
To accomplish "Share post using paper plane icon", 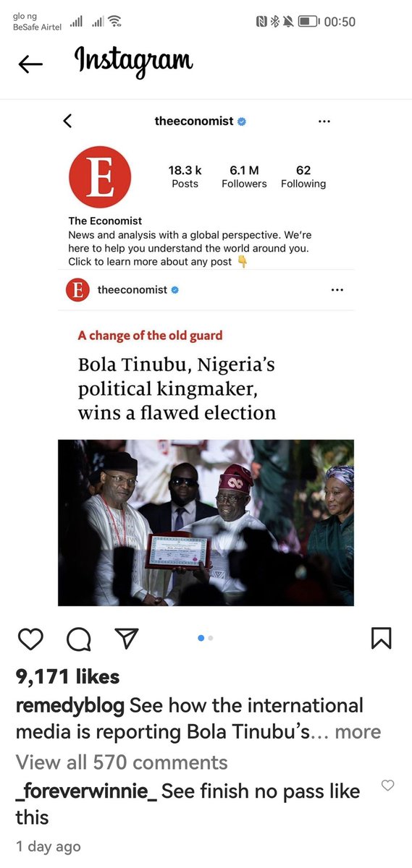I will (126, 637).
